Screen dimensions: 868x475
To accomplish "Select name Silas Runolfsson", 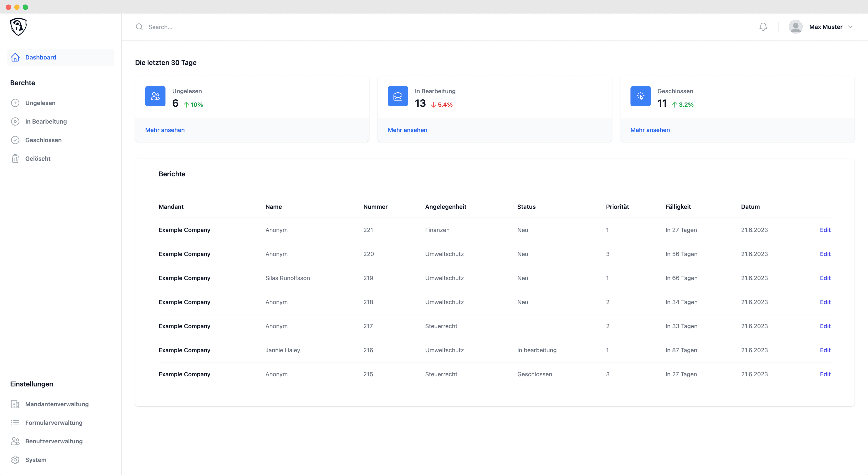I will (x=288, y=278).
